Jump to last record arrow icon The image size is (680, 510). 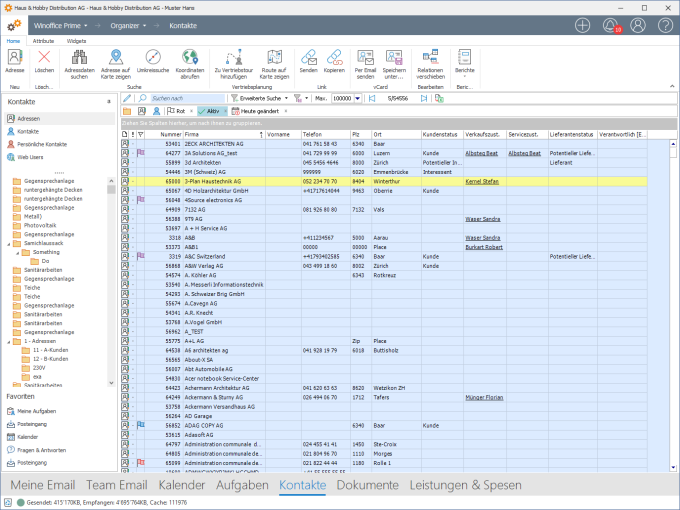(424, 98)
